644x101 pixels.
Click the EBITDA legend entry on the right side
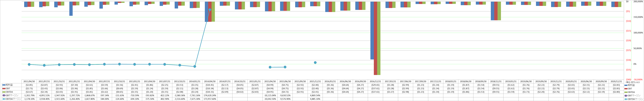[629, 92]
